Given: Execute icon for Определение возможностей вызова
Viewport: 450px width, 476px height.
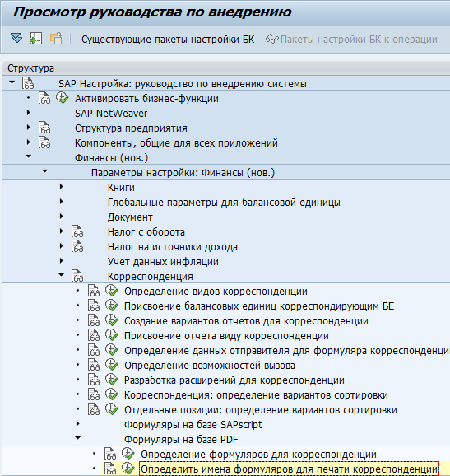Looking at the screenshot, I should [x=111, y=365].
